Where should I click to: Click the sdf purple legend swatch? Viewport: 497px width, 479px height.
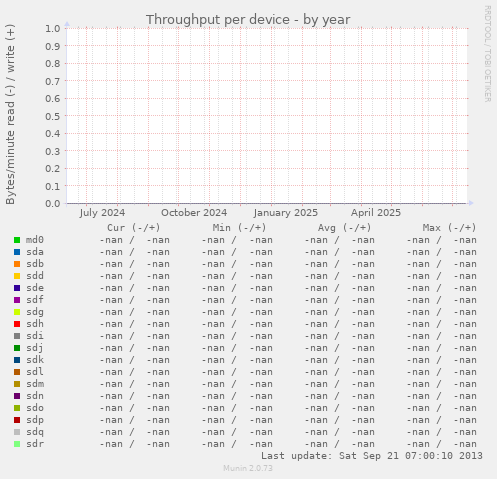pyautogui.click(x=17, y=300)
